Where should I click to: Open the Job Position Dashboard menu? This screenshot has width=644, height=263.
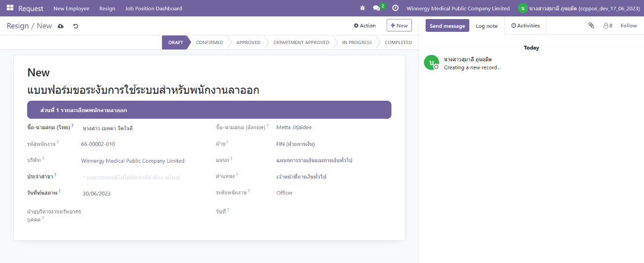click(153, 9)
